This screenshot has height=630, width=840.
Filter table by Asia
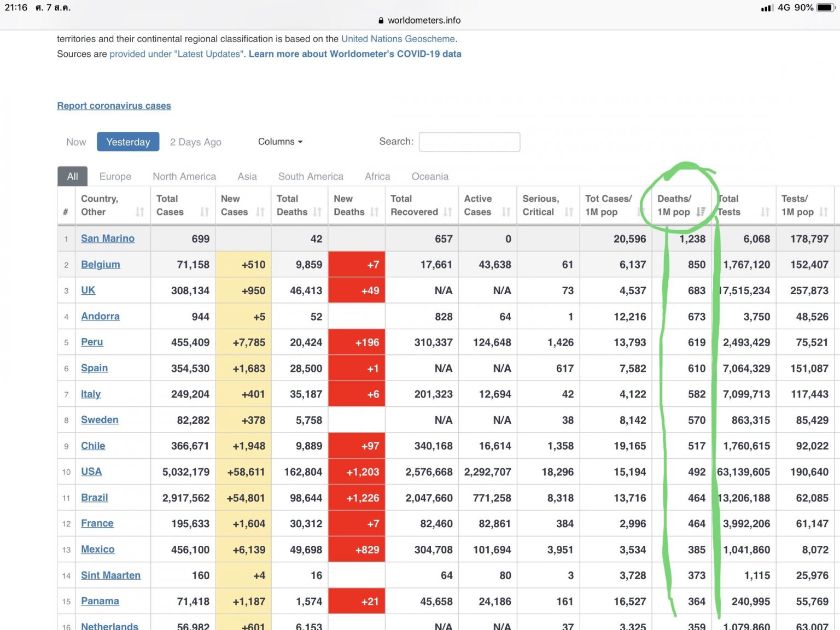click(x=247, y=177)
